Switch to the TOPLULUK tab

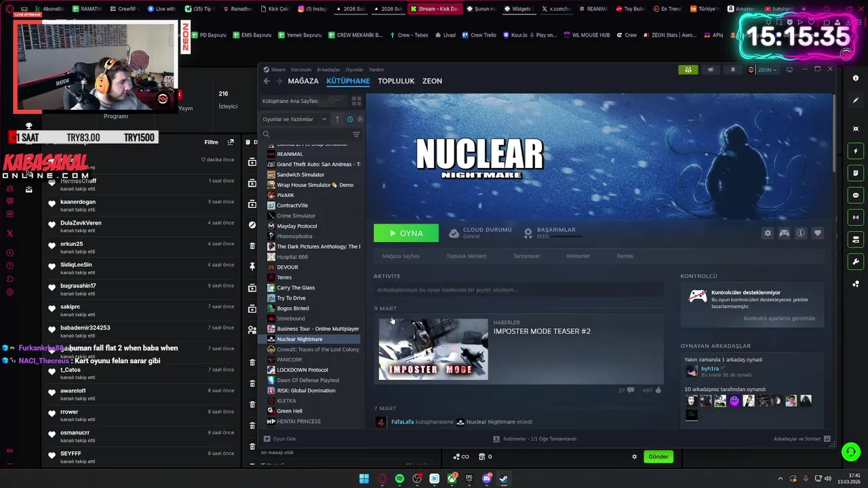point(396,81)
